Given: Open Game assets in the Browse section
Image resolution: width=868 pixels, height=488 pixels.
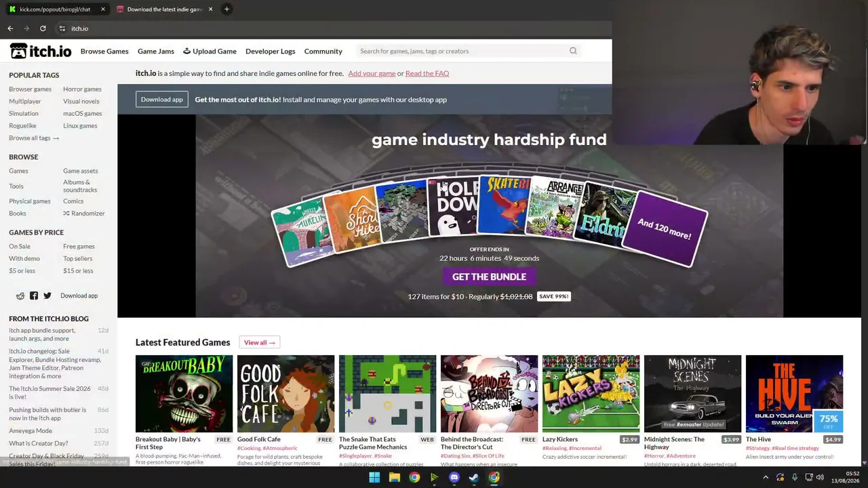Looking at the screenshot, I should [x=81, y=171].
